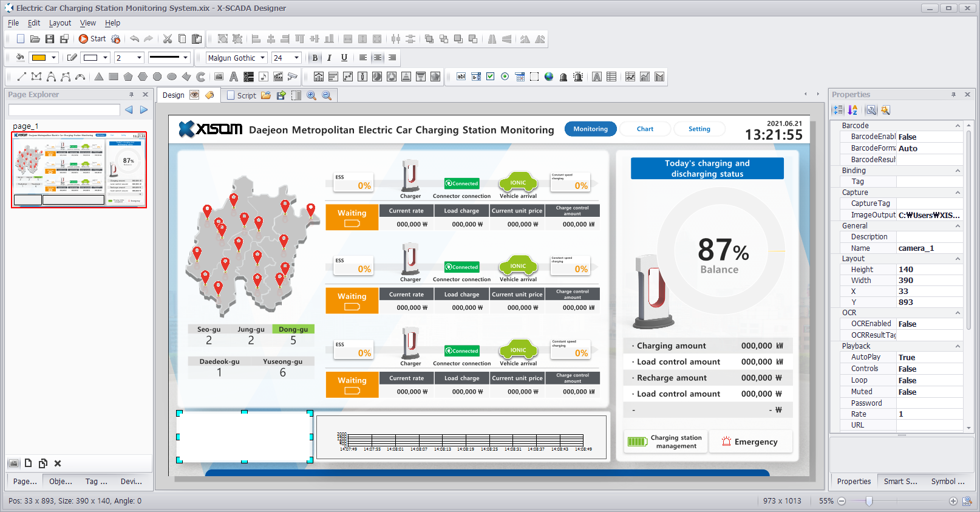
Task: Click Charging station management button
Action: pyautogui.click(x=665, y=442)
